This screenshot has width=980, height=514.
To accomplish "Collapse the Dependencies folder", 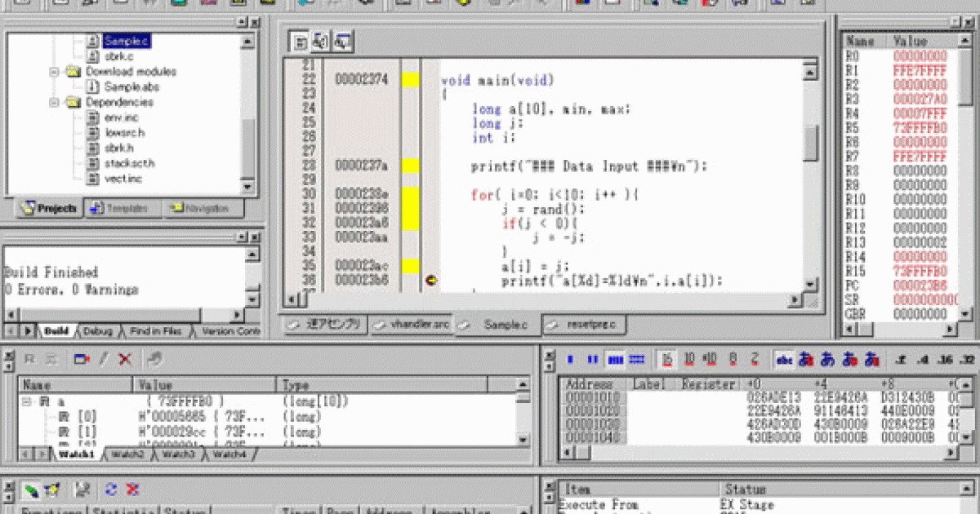I will point(55,103).
